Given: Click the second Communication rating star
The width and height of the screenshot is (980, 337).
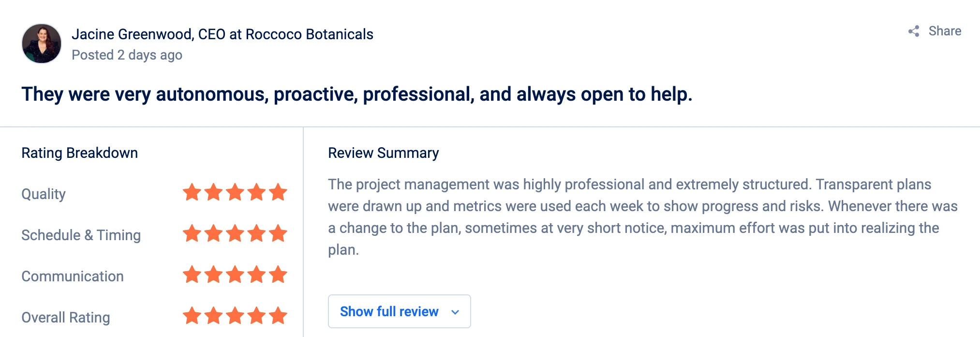Looking at the screenshot, I should [213, 275].
